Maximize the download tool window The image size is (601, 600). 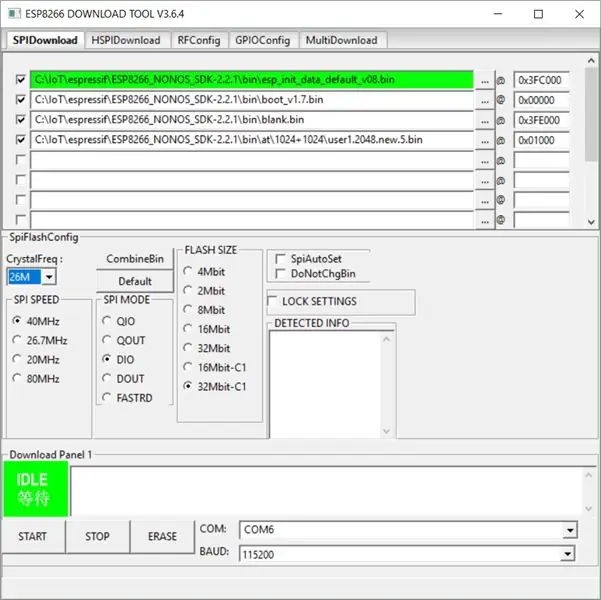(x=538, y=14)
